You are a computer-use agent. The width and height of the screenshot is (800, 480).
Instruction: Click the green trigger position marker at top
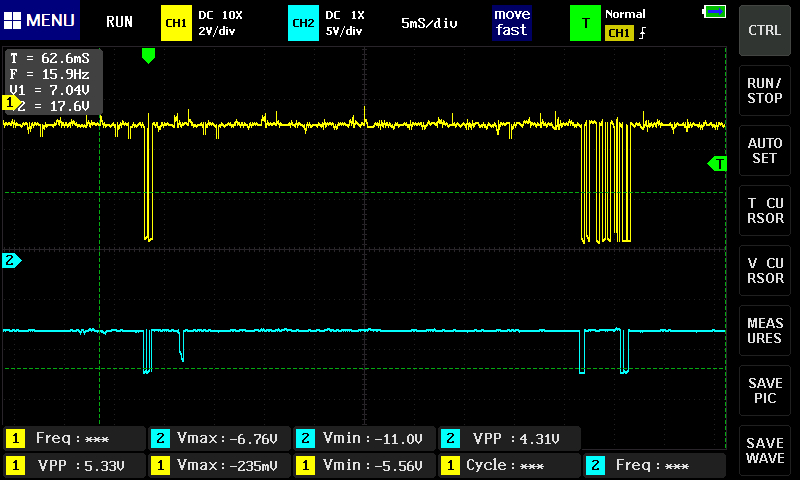tap(148, 56)
